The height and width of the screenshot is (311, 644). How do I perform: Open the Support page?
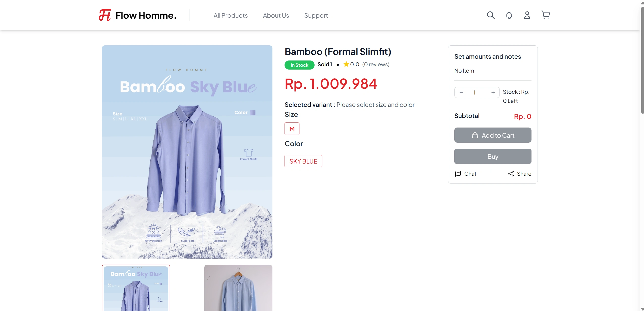(316, 15)
